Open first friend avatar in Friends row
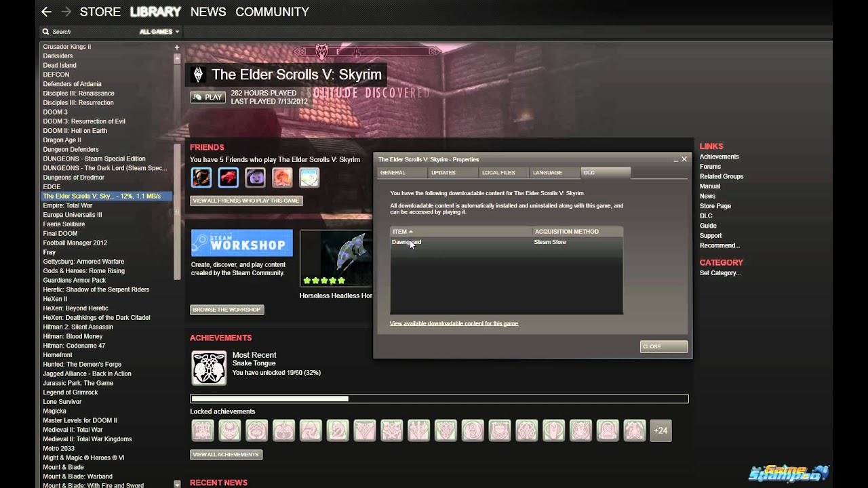 point(201,178)
